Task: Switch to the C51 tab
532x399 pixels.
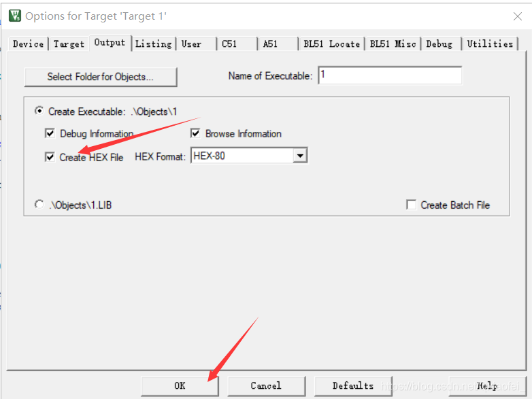Action: [x=237, y=44]
